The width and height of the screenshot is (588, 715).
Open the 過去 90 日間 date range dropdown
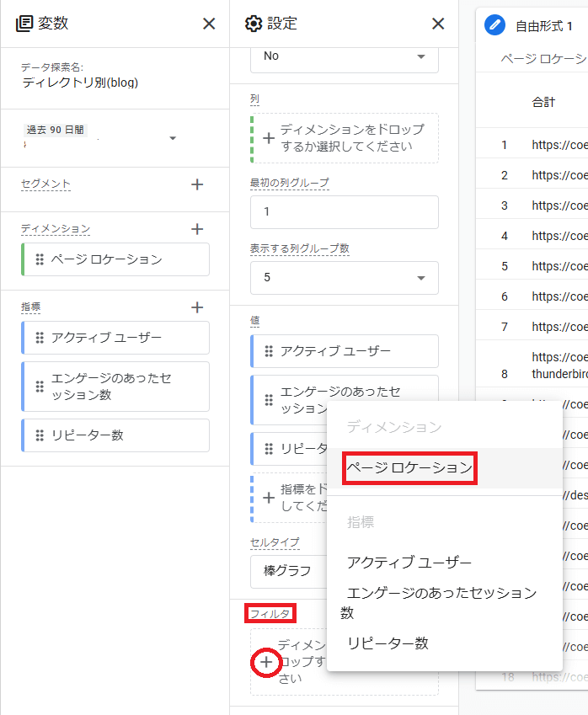click(173, 138)
